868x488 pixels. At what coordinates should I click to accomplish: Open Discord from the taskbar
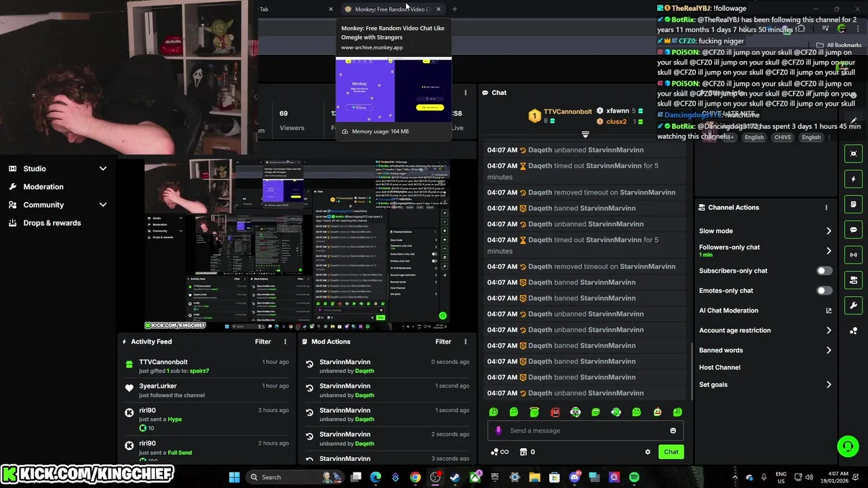pos(574,477)
